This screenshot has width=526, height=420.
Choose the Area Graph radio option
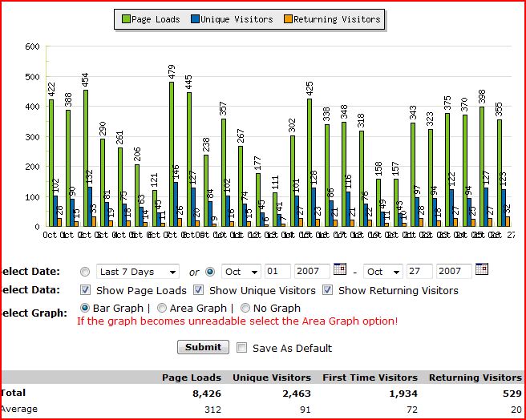coord(162,308)
